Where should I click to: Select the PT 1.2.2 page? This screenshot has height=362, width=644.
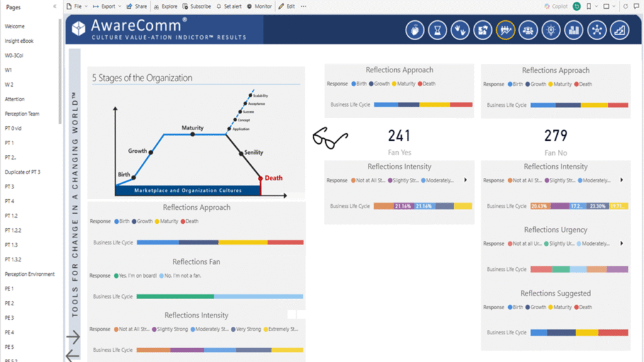[x=13, y=230]
